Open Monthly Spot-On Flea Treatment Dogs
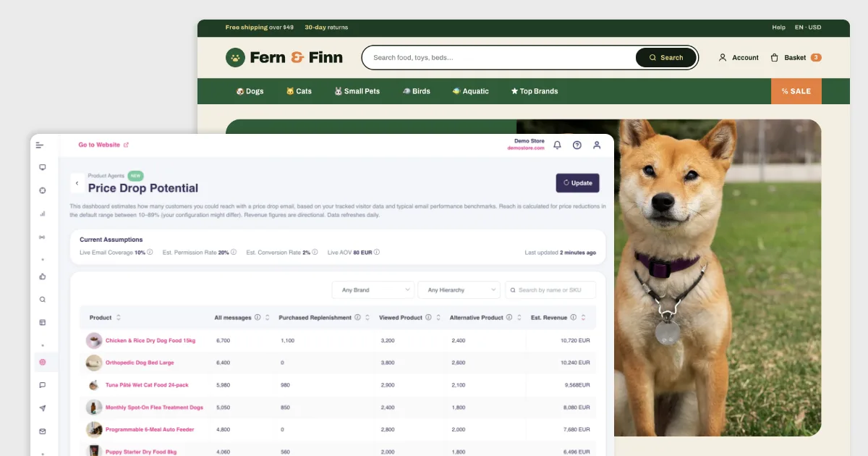This screenshot has height=456, width=868. click(x=154, y=408)
